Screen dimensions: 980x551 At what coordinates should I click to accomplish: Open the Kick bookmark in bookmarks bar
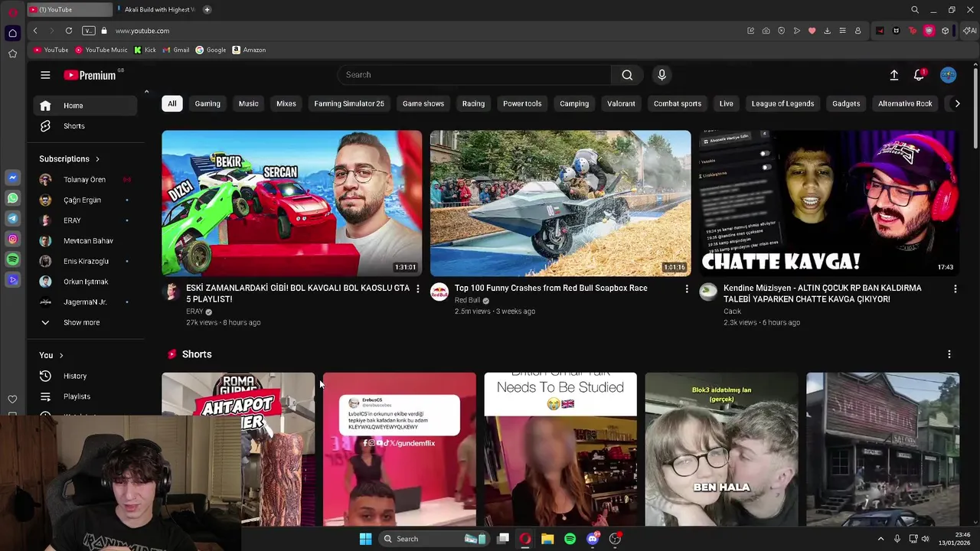(x=145, y=50)
